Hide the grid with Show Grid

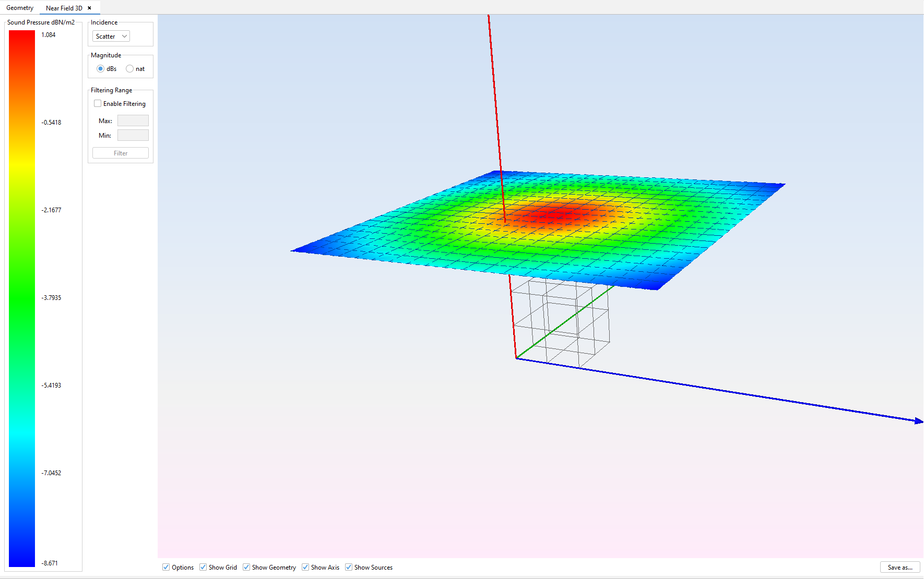click(203, 568)
